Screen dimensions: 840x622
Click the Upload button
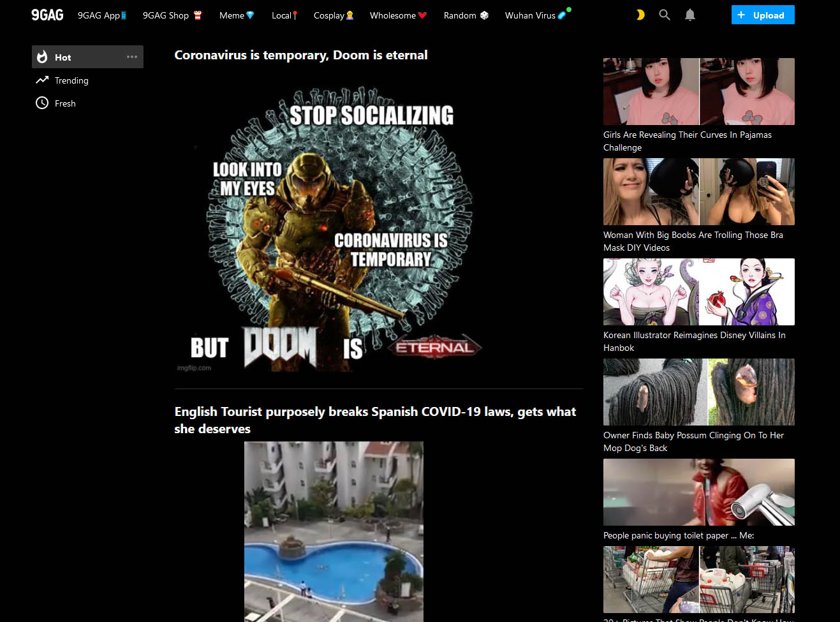pyautogui.click(x=763, y=15)
